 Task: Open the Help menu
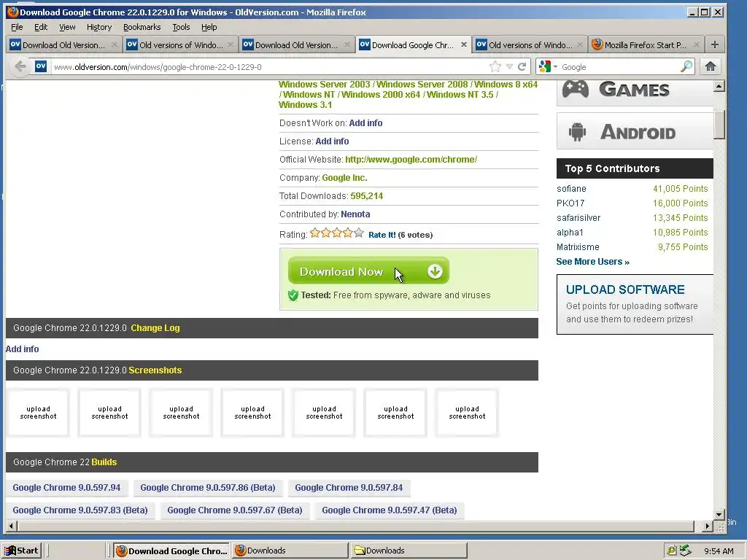tap(209, 27)
